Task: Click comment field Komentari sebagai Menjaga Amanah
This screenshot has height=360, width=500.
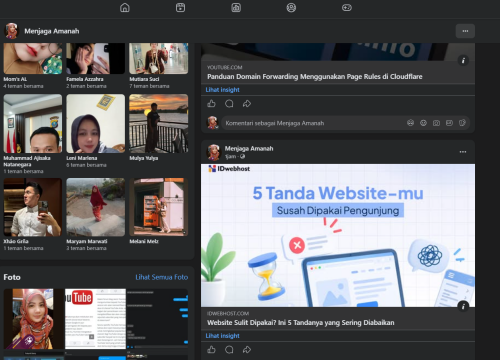Action: point(346,123)
